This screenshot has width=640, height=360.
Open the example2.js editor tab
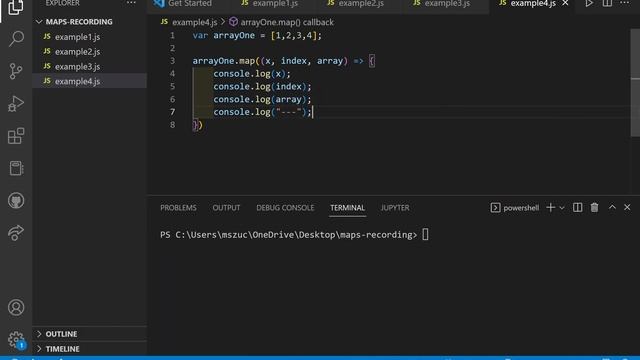[361, 4]
